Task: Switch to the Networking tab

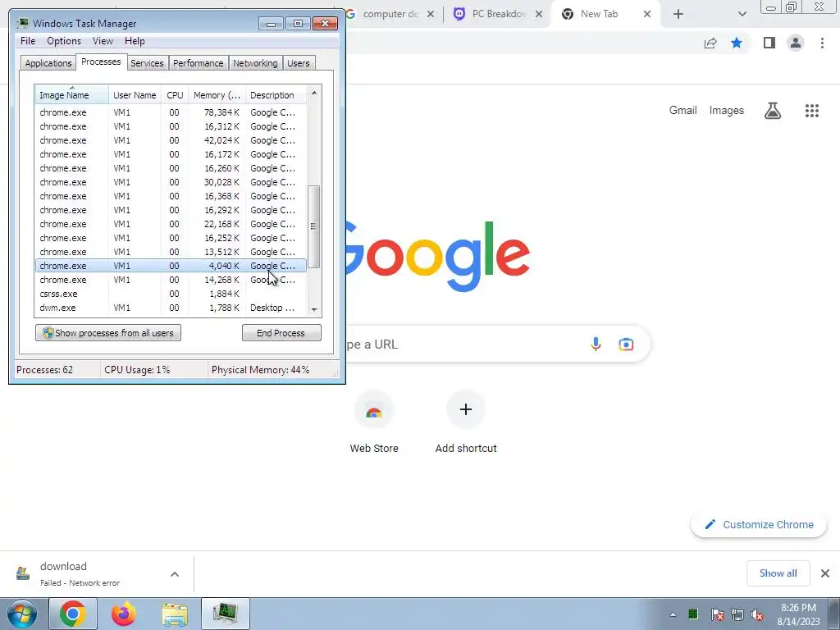Action: pyautogui.click(x=255, y=63)
